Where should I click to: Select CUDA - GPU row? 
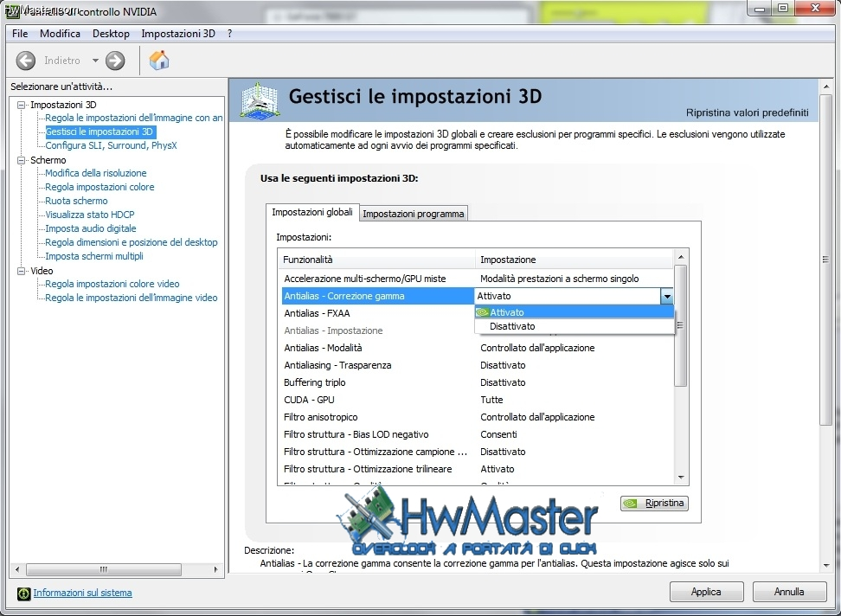click(478, 400)
